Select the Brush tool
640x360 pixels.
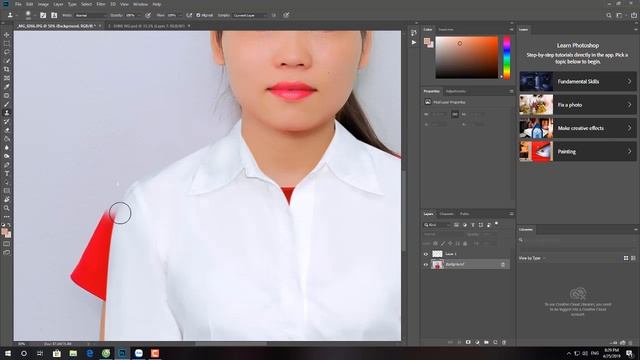point(7,104)
